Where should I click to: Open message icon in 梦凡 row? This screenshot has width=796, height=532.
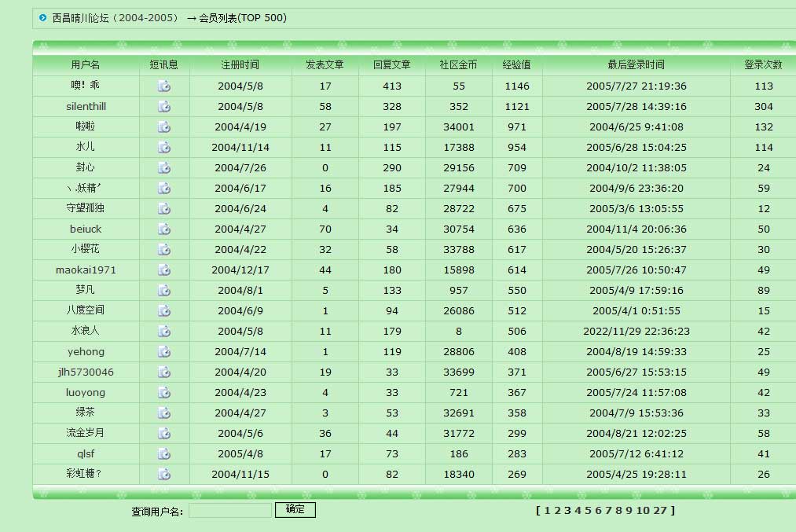coord(164,291)
